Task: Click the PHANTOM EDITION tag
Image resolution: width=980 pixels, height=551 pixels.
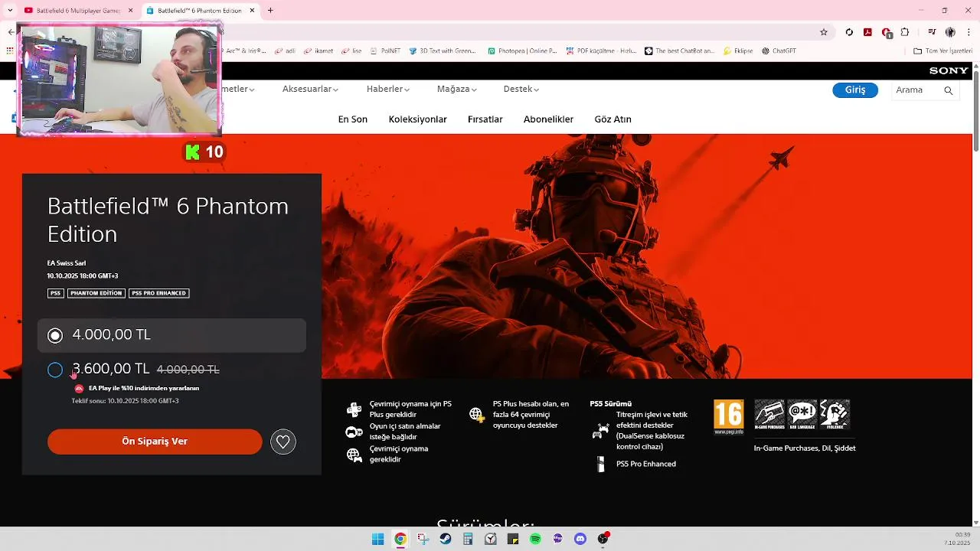Action: point(96,293)
